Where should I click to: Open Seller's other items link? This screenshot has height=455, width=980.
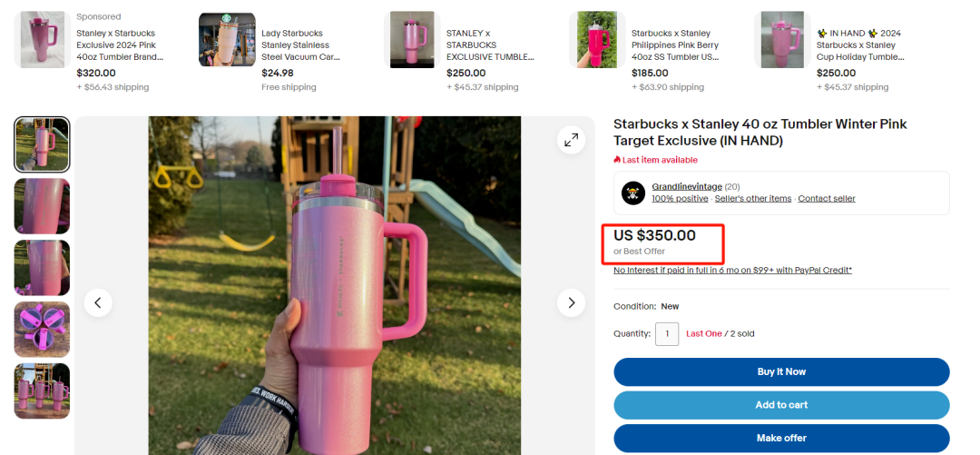753,198
